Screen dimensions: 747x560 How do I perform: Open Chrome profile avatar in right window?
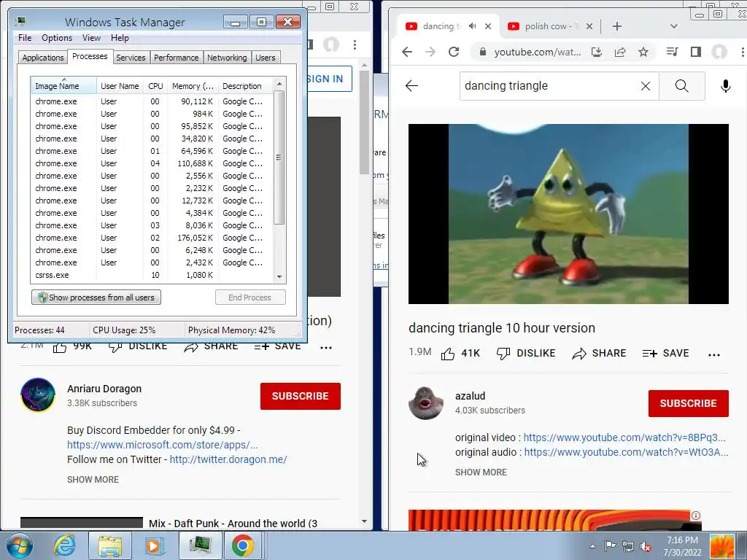pyautogui.click(x=719, y=52)
